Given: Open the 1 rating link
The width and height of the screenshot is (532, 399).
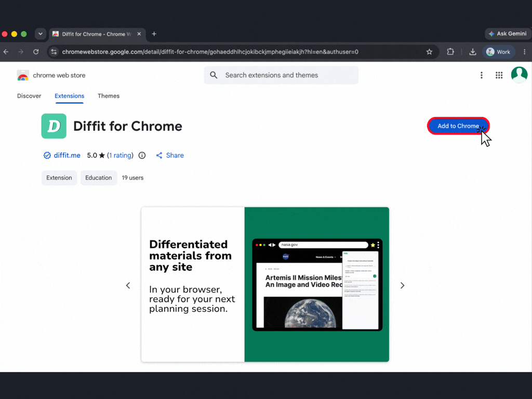Looking at the screenshot, I should point(120,155).
